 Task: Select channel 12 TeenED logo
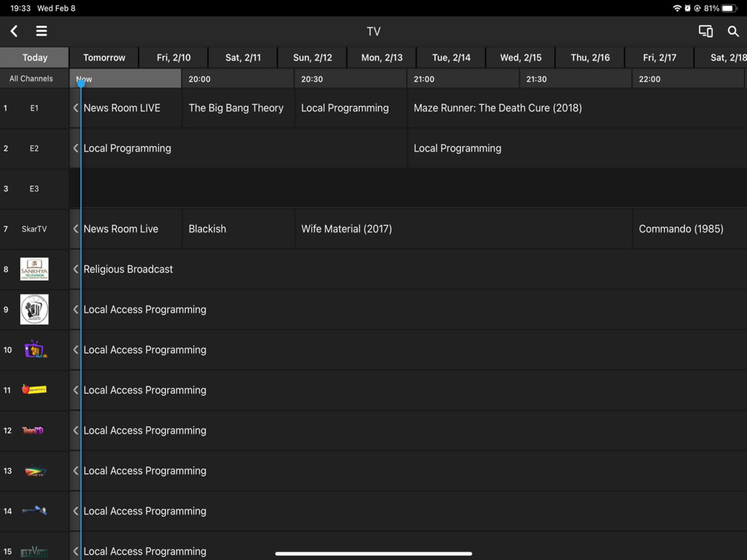click(33, 431)
